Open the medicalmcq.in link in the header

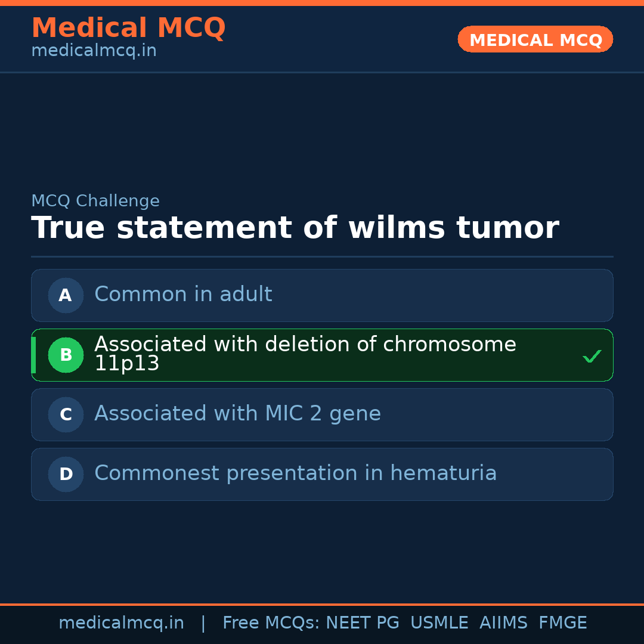click(x=94, y=51)
